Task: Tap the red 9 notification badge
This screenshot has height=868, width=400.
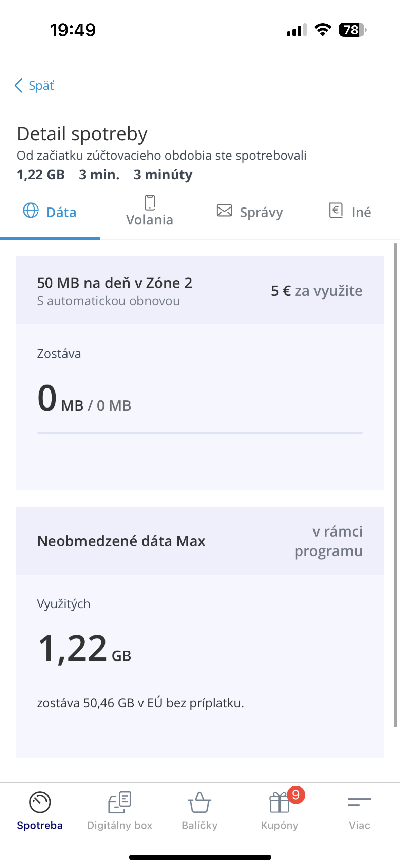Action: (x=296, y=795)
